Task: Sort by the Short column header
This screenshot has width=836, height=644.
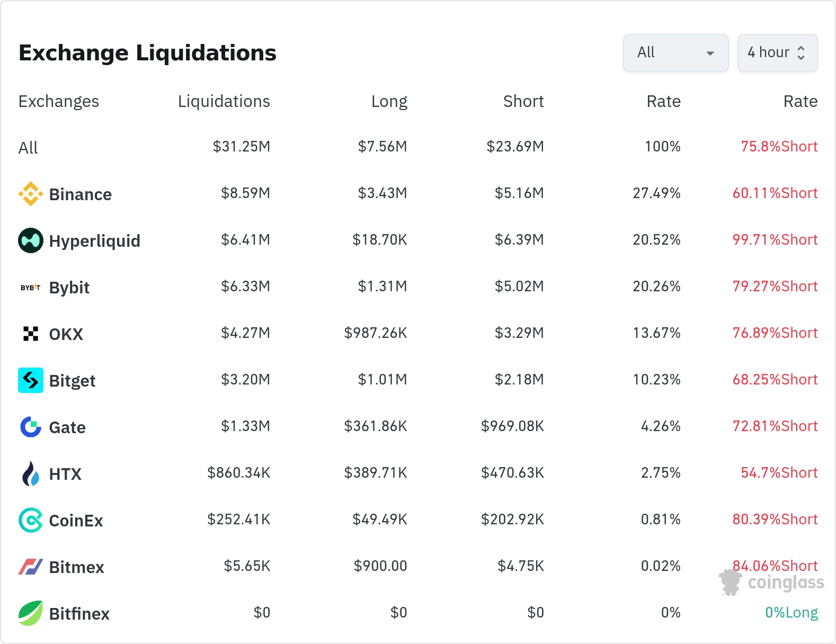Action: coord(523,101)
